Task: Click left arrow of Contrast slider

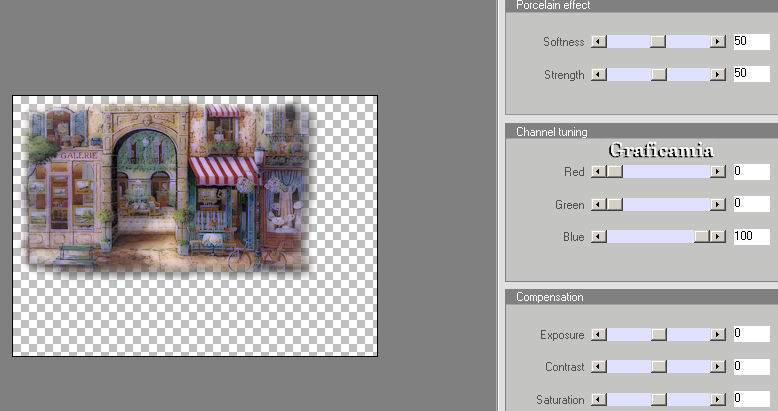Action: click(599, 367)
